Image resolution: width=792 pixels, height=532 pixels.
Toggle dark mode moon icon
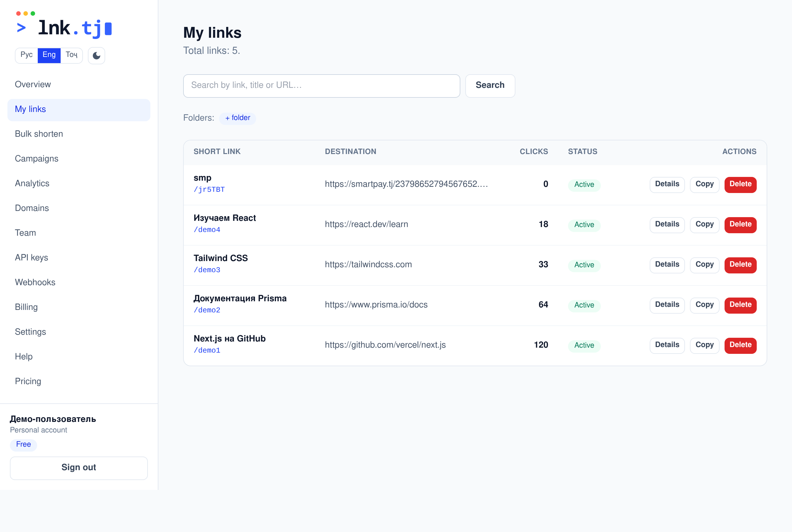pos(96,55)
